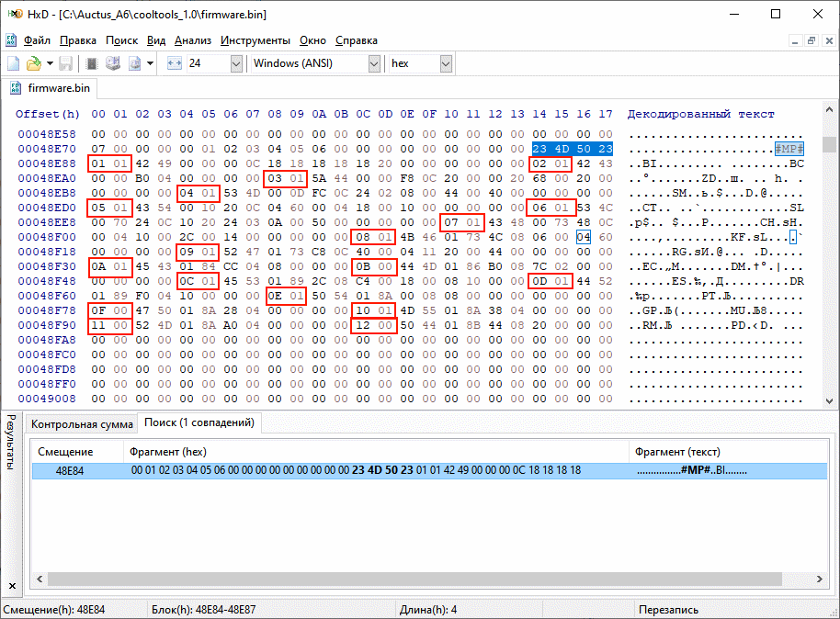Open the Инструменты menu

click(255, 40)
